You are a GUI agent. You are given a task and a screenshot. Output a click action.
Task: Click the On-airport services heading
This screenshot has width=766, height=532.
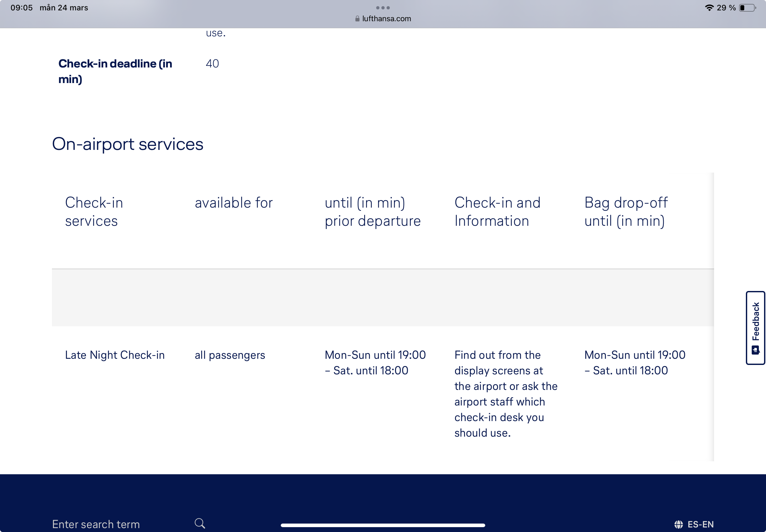pyautogui.click(x=128, y=144)
